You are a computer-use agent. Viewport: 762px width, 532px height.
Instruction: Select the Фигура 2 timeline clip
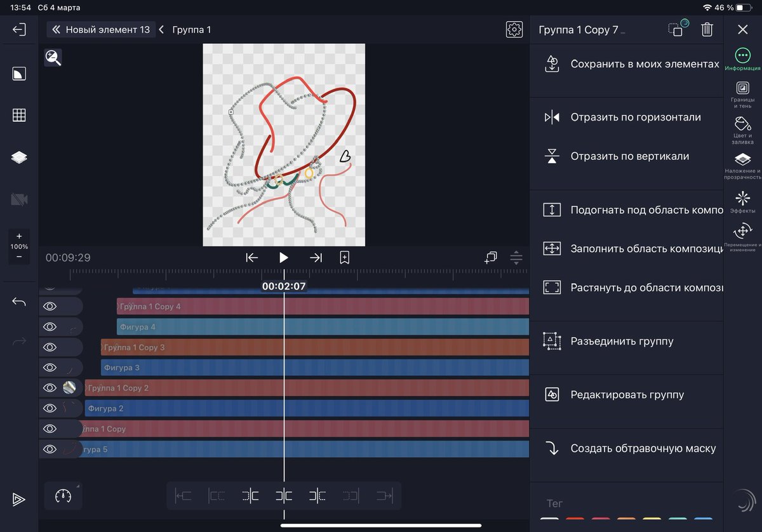tap(307, 408)
